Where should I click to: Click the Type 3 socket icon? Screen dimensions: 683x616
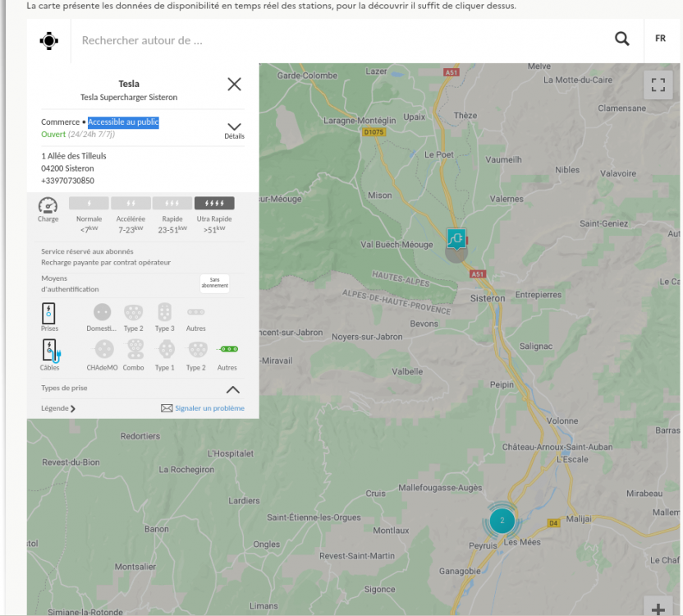[165, 312]
